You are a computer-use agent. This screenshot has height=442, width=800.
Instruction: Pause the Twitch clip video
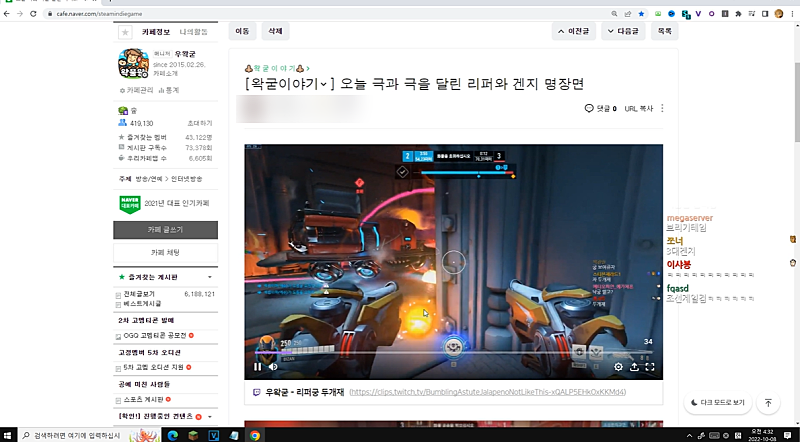(x=257, y=367)
